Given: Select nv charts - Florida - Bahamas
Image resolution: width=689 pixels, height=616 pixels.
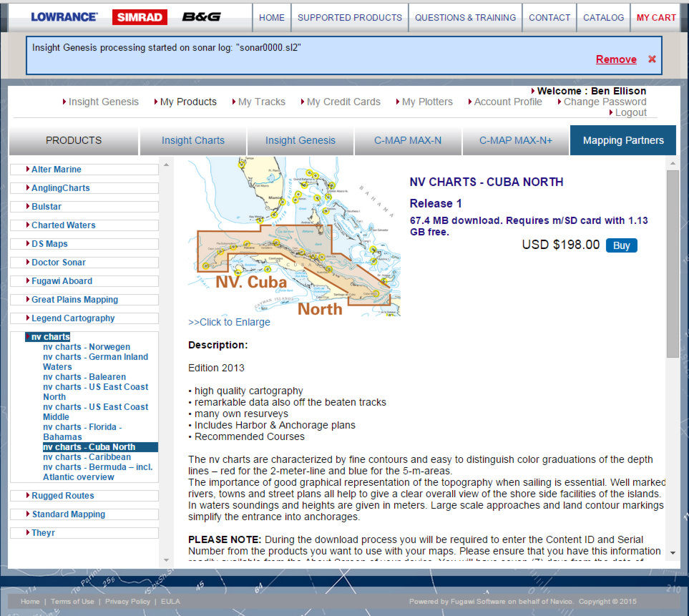Looking at the screenshot, I should [x=82, y=432].
